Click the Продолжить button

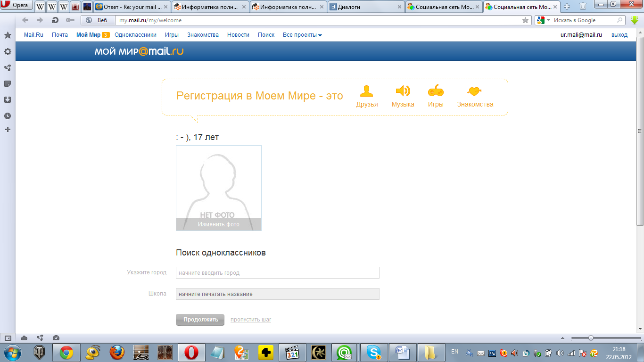click(x=200, y=320)
